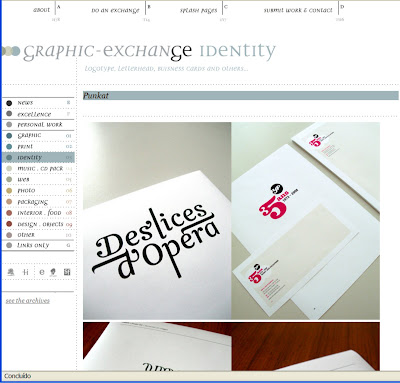
Task: Click the head-shaped icon after the "e" icon
Action: [53, 272]
